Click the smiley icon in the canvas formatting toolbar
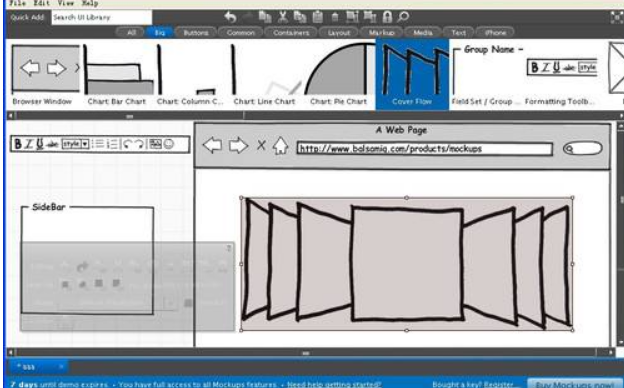Screen dimensions: 624x388 [169, 144]
